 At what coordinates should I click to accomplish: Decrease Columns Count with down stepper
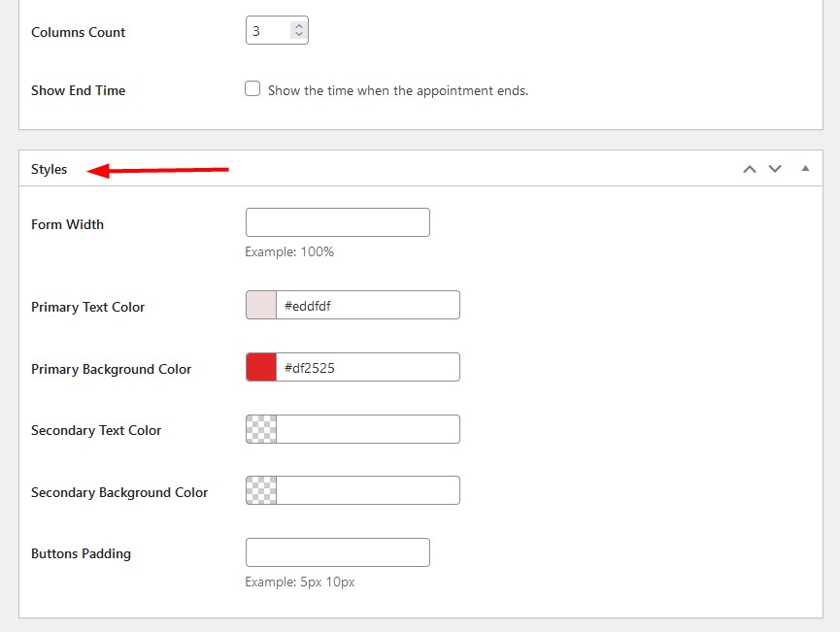pyautogui.click(x=299, y=34)
